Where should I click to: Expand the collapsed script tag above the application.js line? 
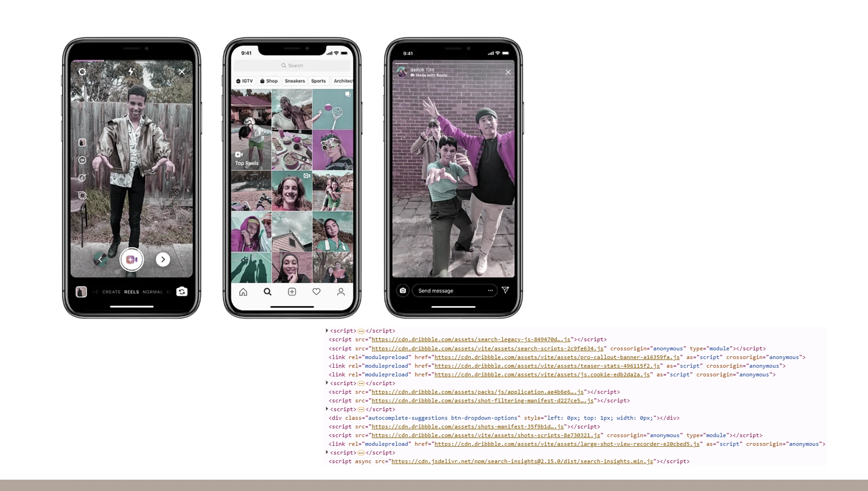(x=327, y=383)
